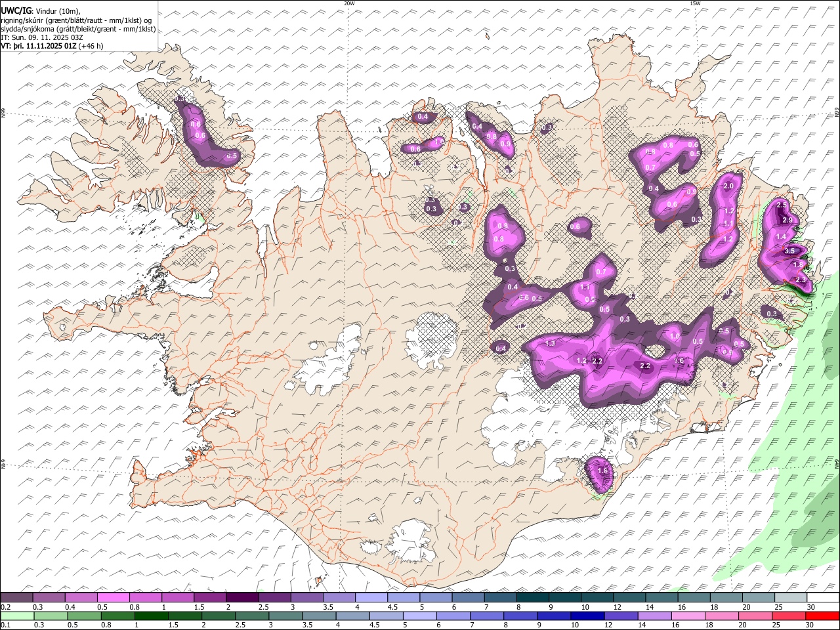Click the "0.2" label under the upper legend
Image resolution: width=840 pixels, height=630 pixels.
(6, 607)
